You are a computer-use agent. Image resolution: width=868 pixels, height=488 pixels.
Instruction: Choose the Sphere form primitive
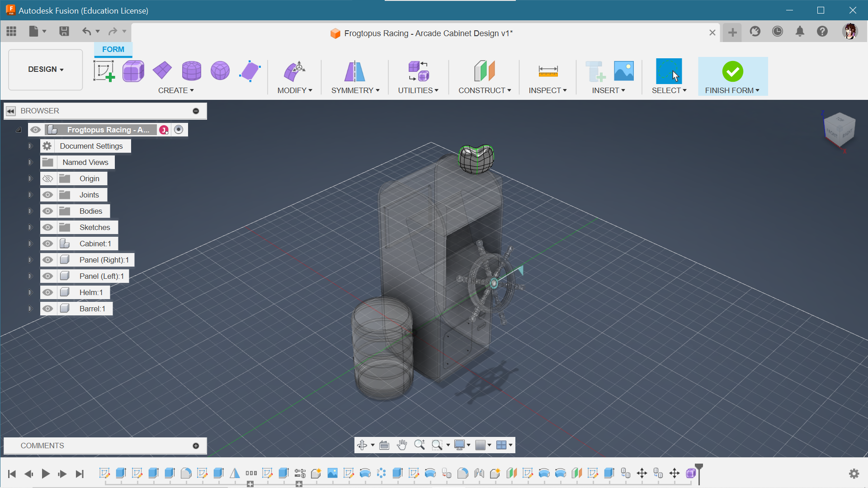pos(220,71)
